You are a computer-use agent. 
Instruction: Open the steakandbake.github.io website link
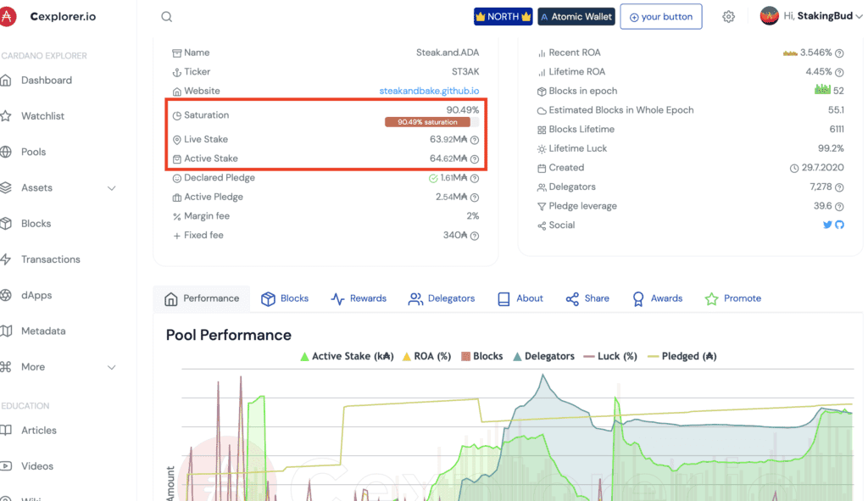(428, 91)
